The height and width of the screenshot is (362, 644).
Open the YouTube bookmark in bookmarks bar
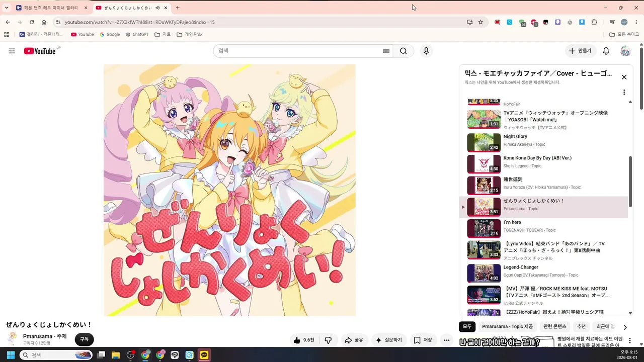83,35
